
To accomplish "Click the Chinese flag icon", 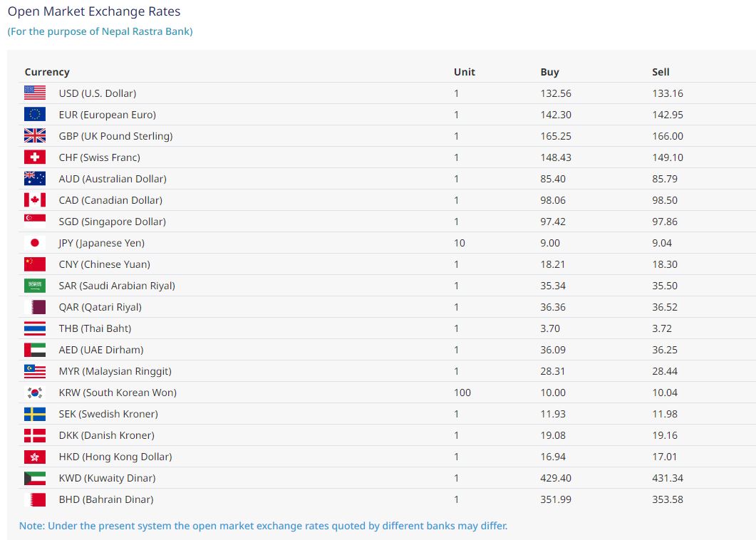I will (x=35, y=264).
